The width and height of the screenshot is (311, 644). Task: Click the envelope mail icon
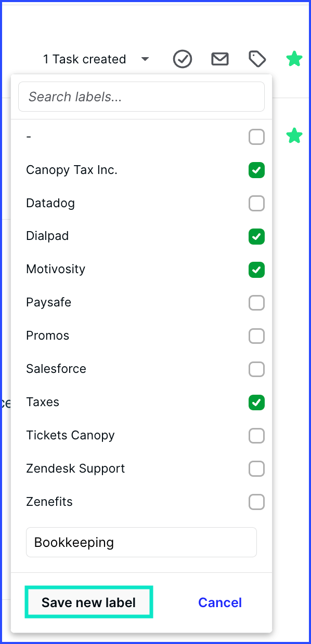coord(220,59)
